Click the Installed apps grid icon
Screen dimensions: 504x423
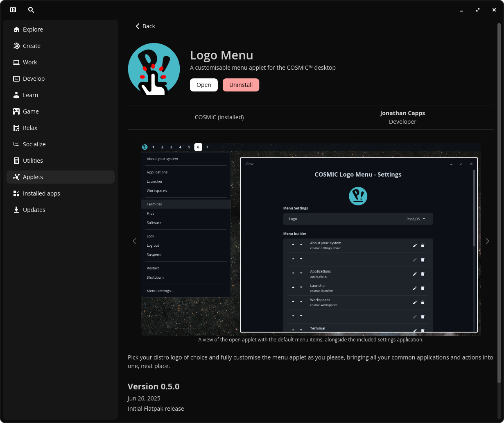click(16, 193)
